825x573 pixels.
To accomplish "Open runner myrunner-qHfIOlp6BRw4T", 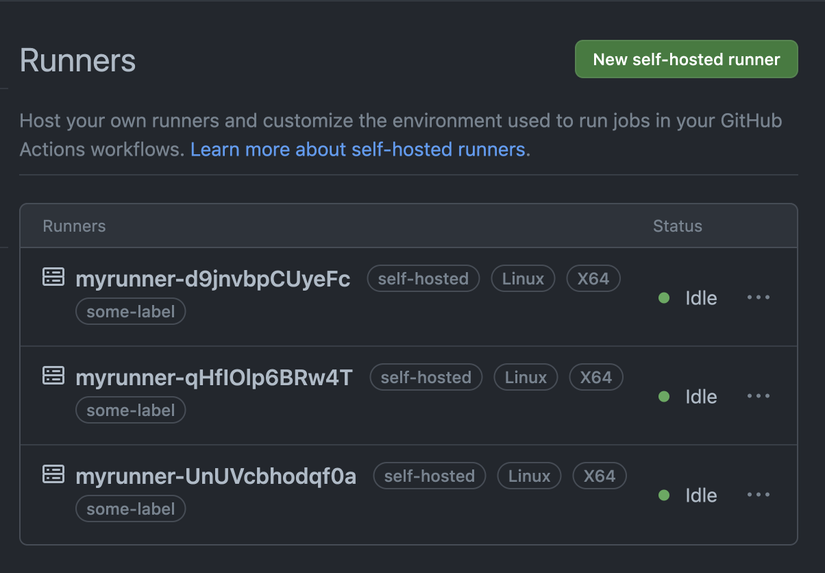I will [x=214, y=378].
